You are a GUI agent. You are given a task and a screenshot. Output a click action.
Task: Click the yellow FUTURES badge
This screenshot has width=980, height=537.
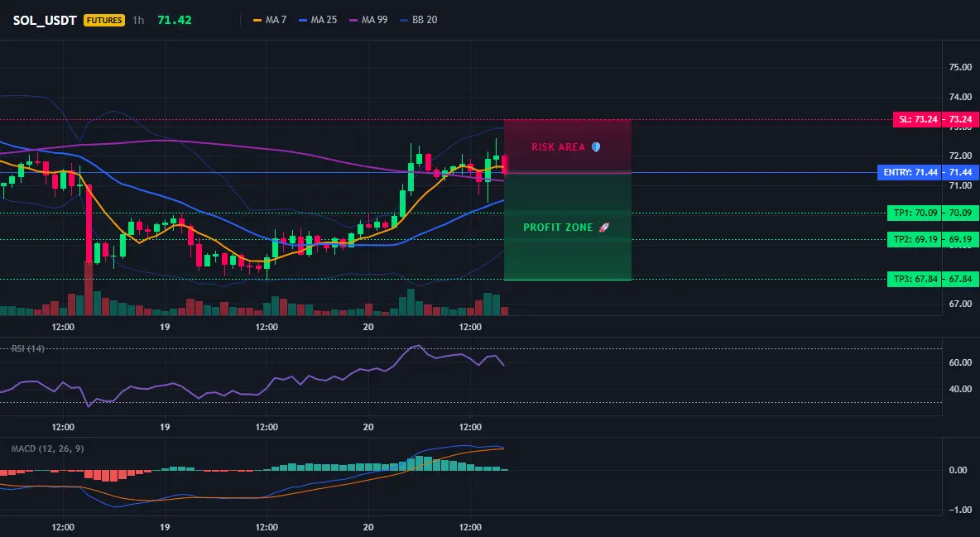click(104, 20)
